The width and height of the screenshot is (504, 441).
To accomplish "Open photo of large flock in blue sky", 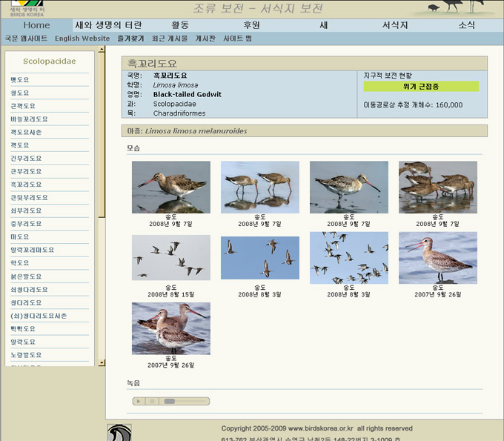I will (x=349, y=258).
